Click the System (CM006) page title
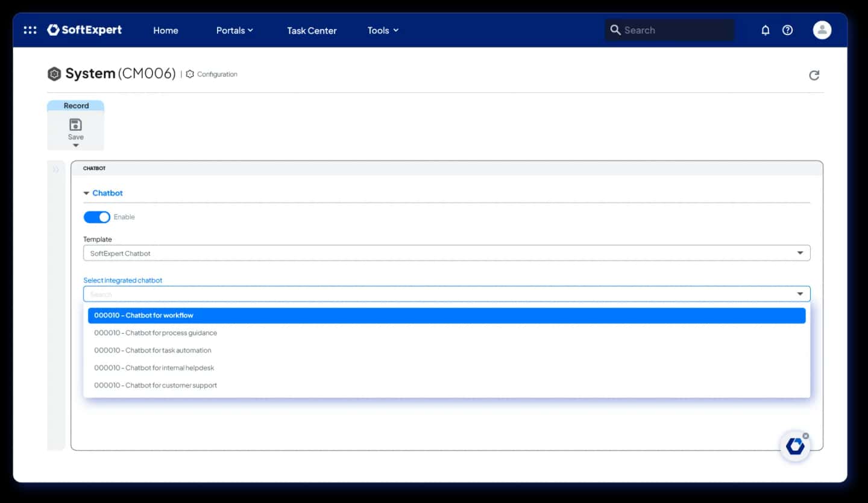Viewport: 868px width, 503px height. (x=121, y=74)
